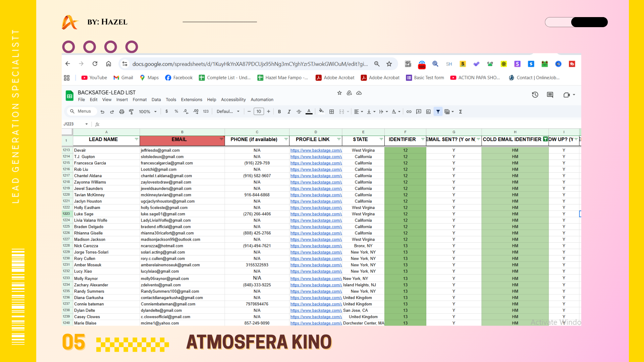Click the star to favorite the spreadsheet
Viewport: 644px width, 362px height.
[x=339, y=93]
